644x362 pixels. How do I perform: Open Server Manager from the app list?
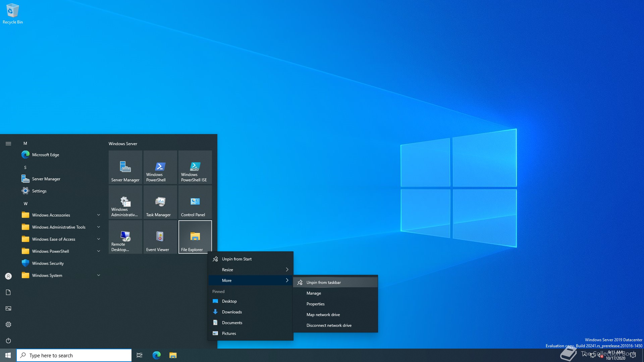pyautogui.click(x=61, y=179)
